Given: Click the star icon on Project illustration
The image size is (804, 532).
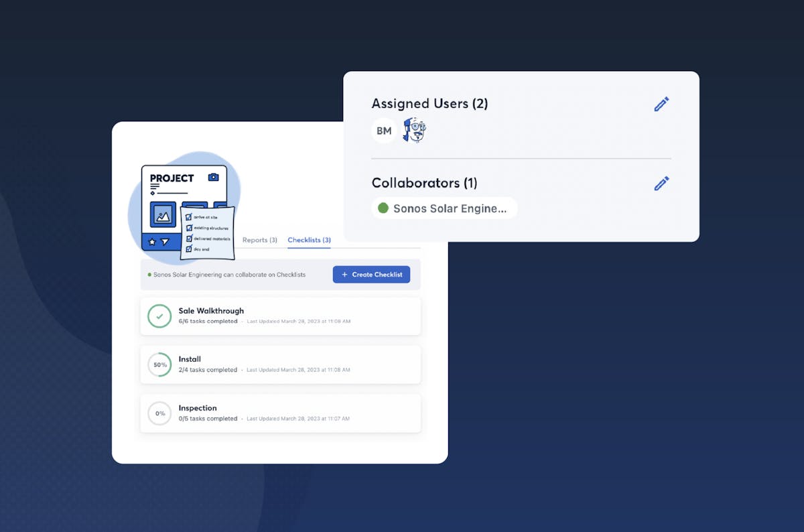Looking at the screenshot, I should click(x=152, y=242).
